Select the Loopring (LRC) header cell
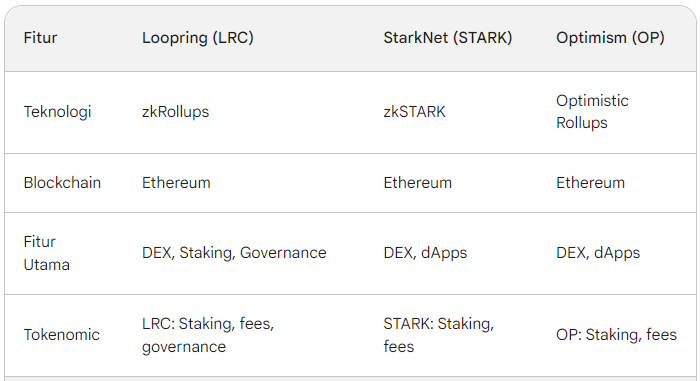The width and height of the screenshot is (700, 381). pos(198,38)
